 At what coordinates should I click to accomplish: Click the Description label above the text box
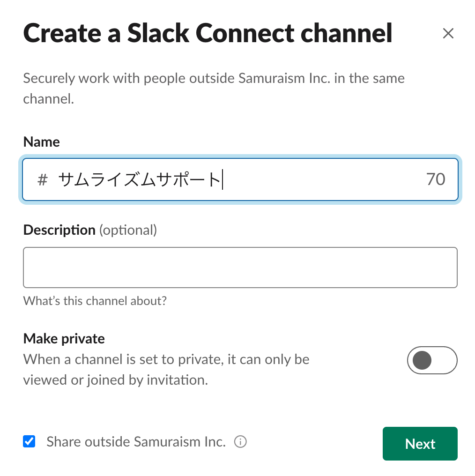point(59,230)
